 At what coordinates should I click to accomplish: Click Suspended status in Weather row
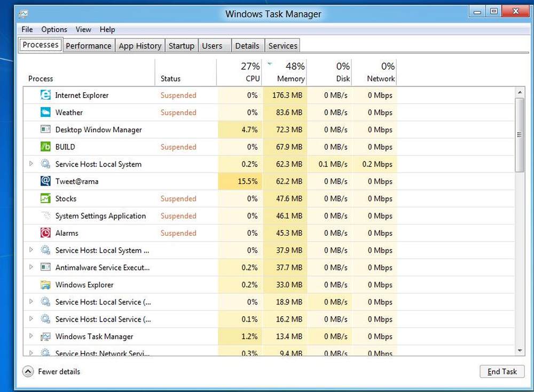tap(178, 113)
